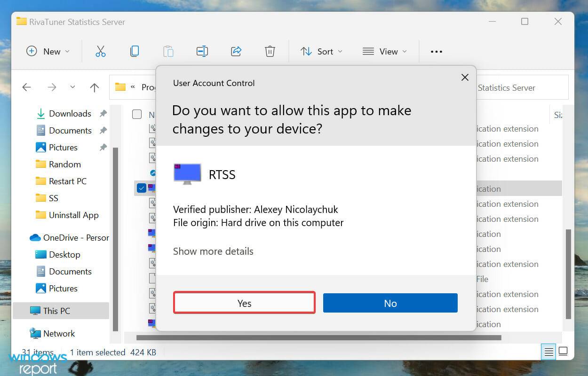Switch to details layout via status bar icon

pos(548,351)
